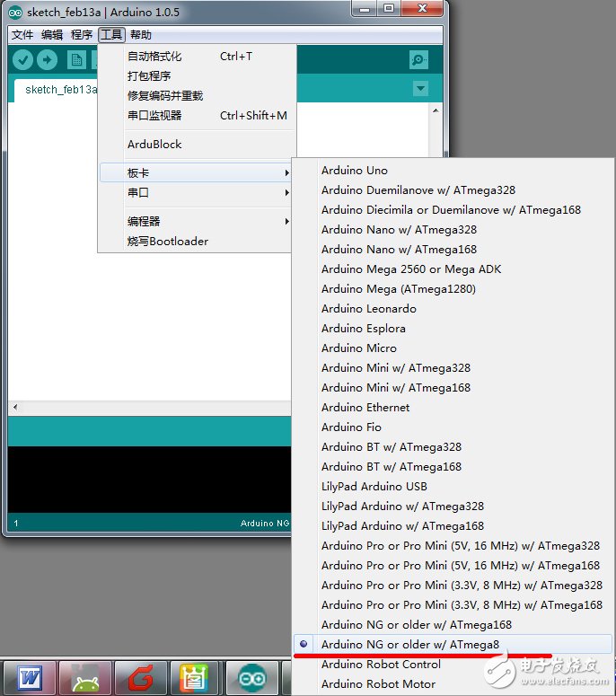Image resolution: width=616 pixels, height=696 pixels.
Task: Select Arduino NG or older w/ ATmega168
Action: click(453, 624)
